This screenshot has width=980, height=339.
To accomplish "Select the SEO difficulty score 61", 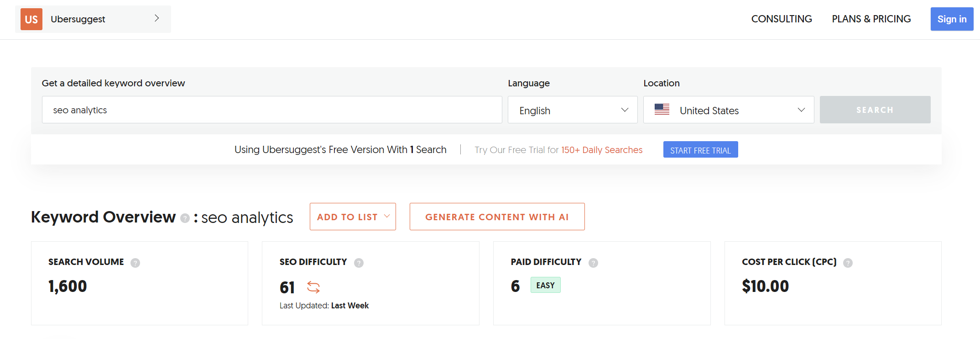I will click(x=287, y=287).
